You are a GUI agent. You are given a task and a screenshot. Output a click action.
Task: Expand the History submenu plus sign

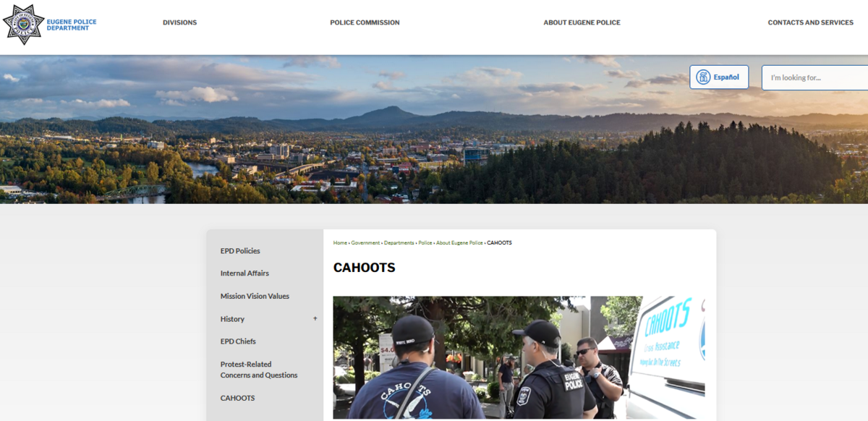315,318
